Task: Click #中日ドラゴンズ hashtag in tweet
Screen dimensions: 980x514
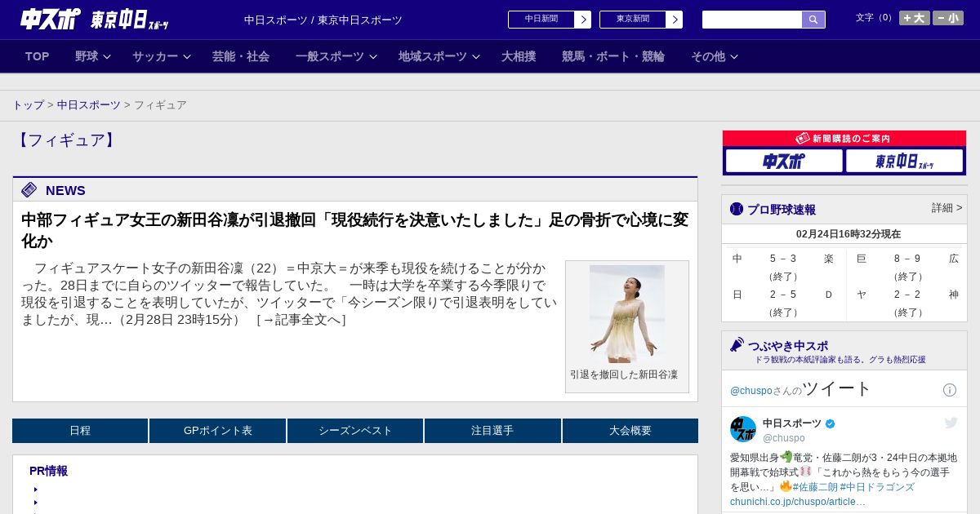Action: coord(877,487)
